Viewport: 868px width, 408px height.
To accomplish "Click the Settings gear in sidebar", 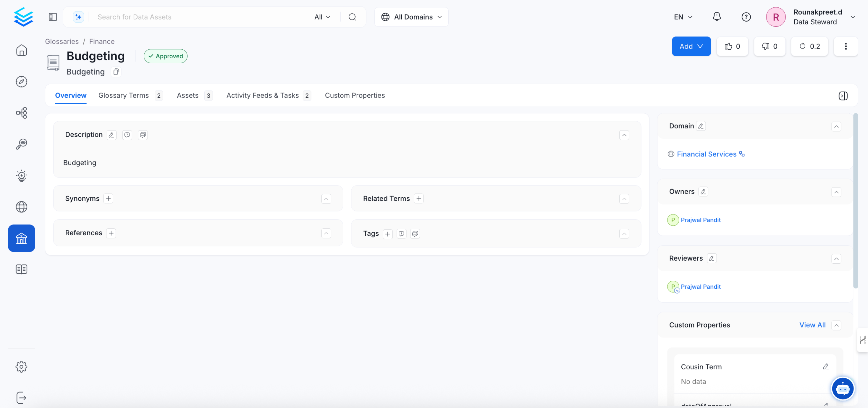I will (21, 367).
